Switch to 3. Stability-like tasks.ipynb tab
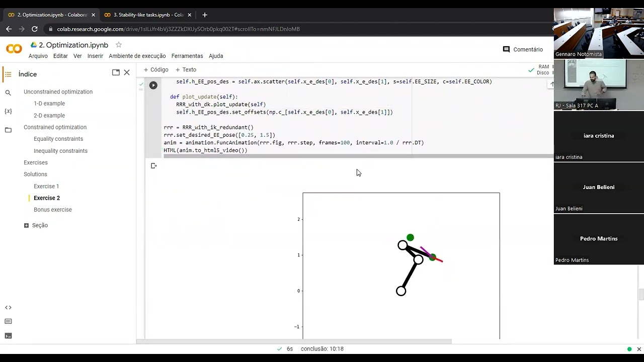644x362 pixels. pos(148,15)
